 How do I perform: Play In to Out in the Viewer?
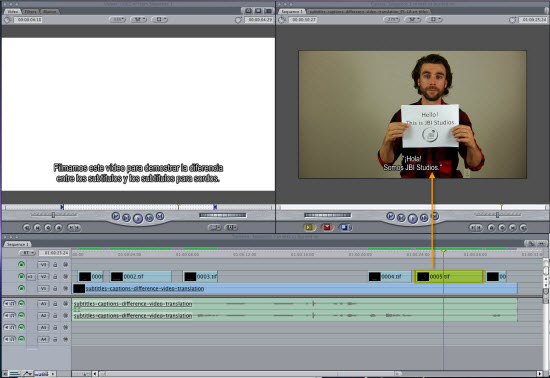click(126, 218)
